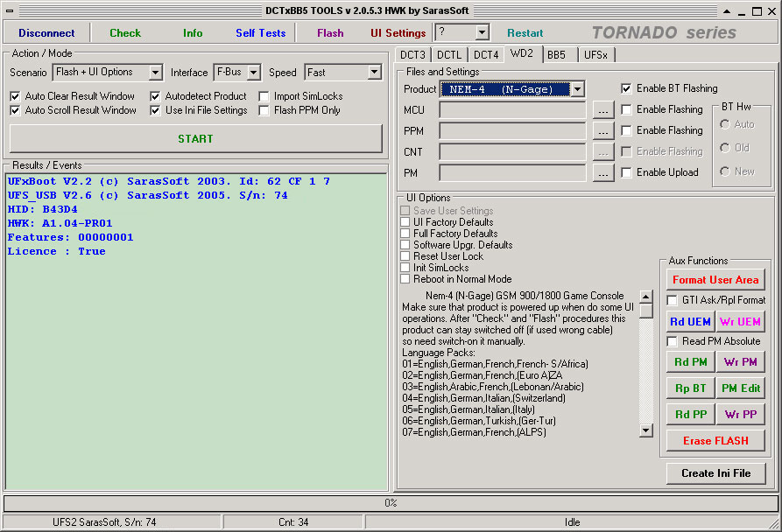Open PM Edit

click(740, 388)
